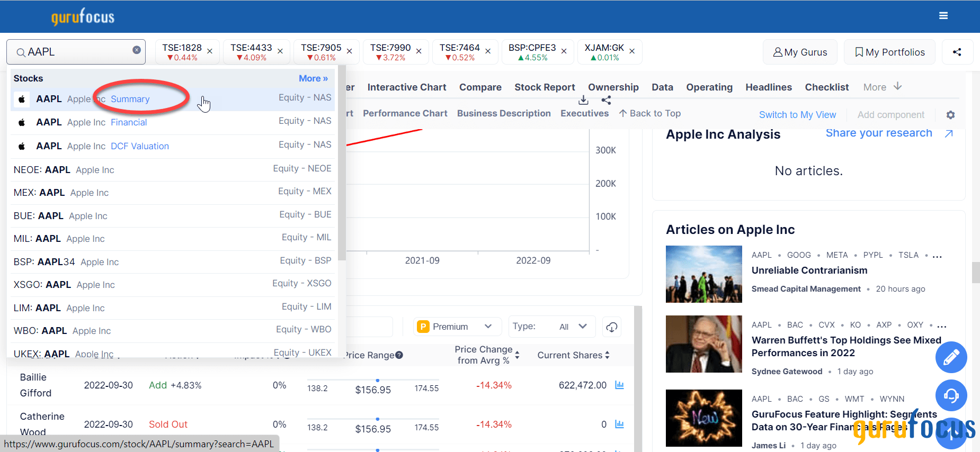980x452 pixels.
Task: Remove BSP:CPFE3 ticker chip
Action: 564,51
